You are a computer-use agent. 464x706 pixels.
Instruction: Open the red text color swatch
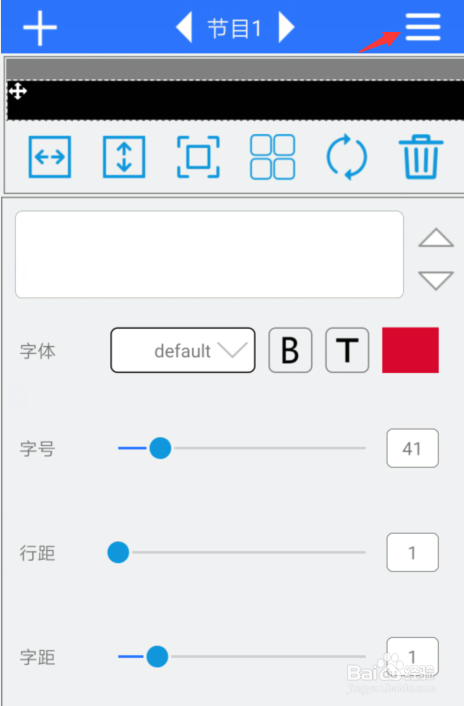tap(410, 350)
